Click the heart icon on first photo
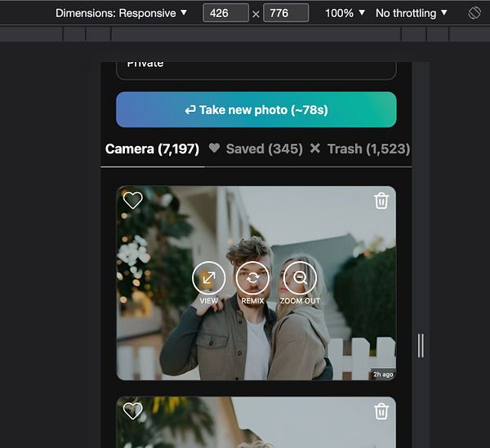This screenshot has width=490, height=448. (x=133, y=200)
